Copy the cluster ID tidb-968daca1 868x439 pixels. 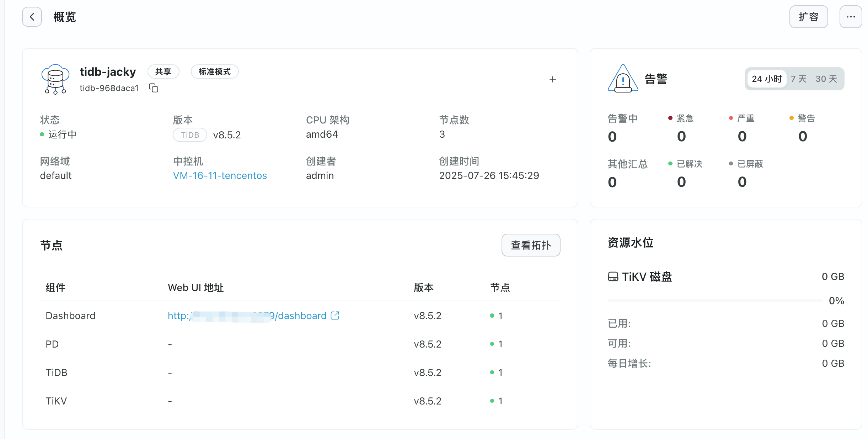click(x=154, y=88)
